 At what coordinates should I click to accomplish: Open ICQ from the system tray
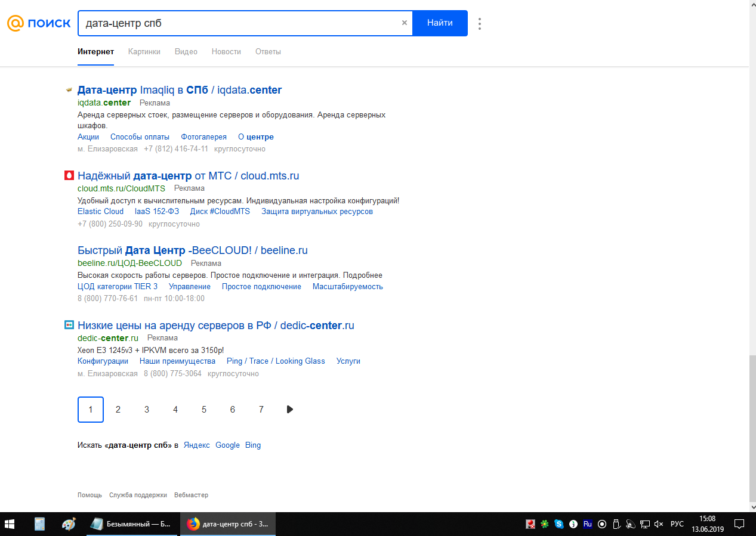tap(545, 524)
